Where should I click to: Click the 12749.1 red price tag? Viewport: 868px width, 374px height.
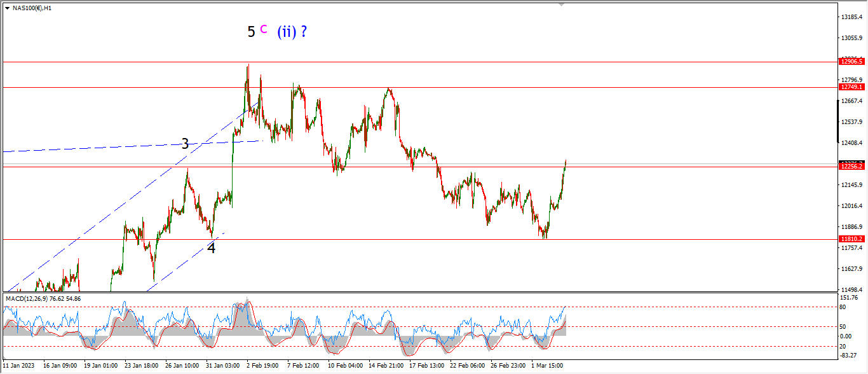851,87
